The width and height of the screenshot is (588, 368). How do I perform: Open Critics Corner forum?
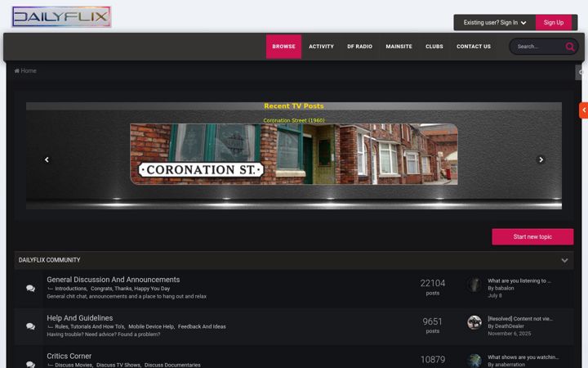69,356
